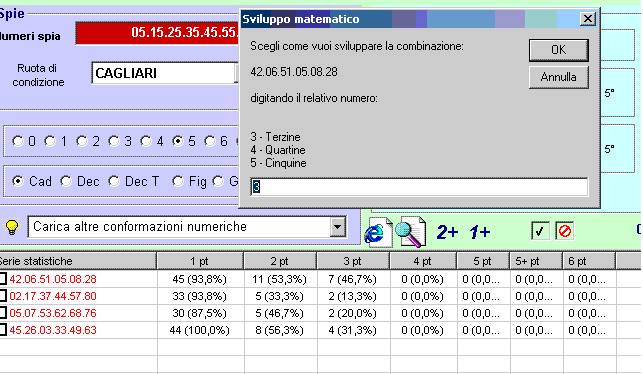Click the red prohibited deselect icon
This screenshot has height=374, width=643.
[565, 231]
